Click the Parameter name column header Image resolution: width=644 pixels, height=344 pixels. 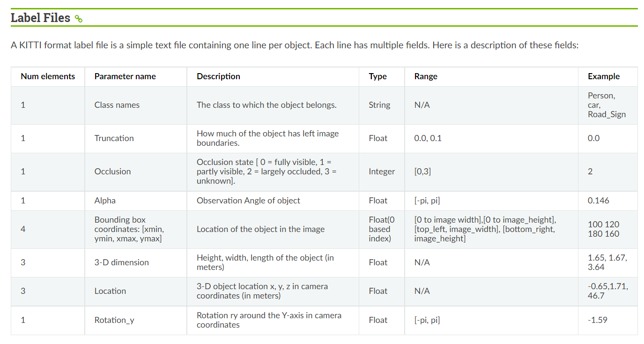point(125,76)
